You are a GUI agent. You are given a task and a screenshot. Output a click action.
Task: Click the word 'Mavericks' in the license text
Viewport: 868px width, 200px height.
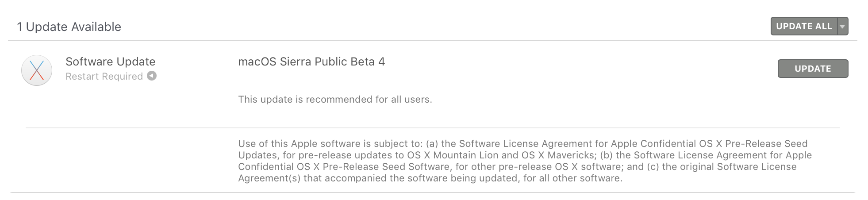coord(571,155)
